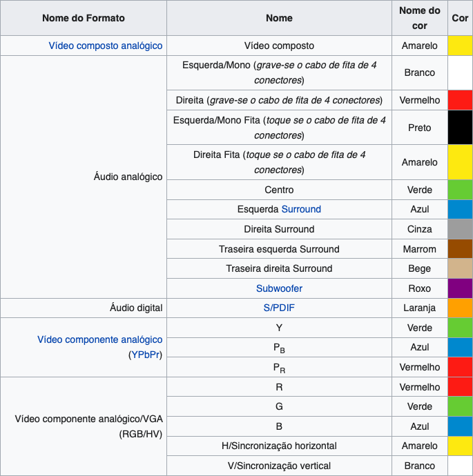Click the Cor column header

(460, 18)
